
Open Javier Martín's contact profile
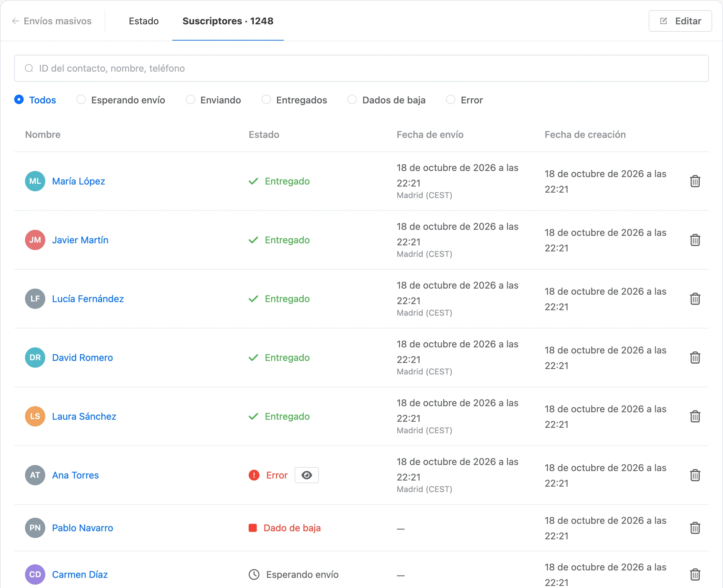pyautogui.click(x=80, y=240)
